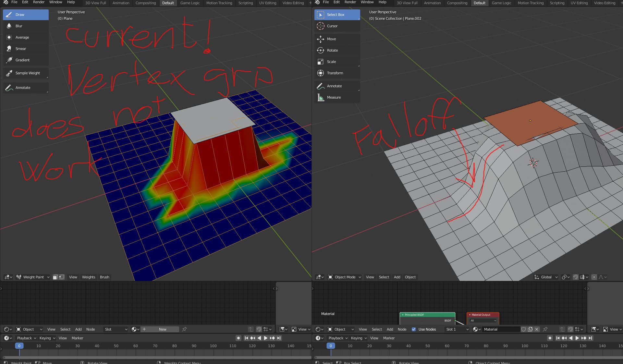Open the Weights menu in viewport header

click(89, 277)
